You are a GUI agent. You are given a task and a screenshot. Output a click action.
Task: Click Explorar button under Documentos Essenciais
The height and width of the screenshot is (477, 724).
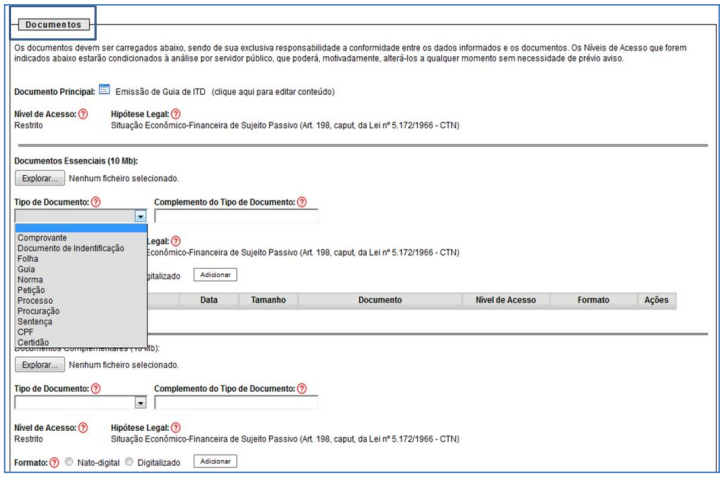(x=39, y=178)
